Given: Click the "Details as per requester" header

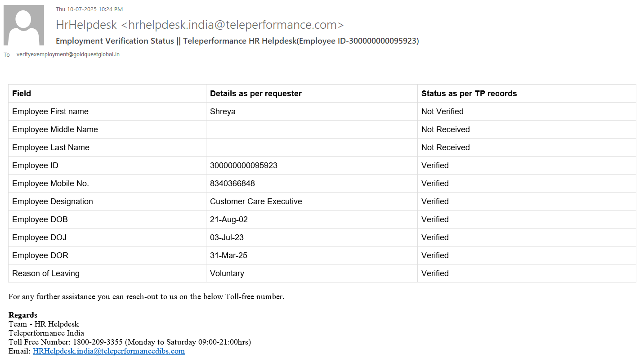Looking at the screenshot, I should pyautogui.click(x=255, y=94).
